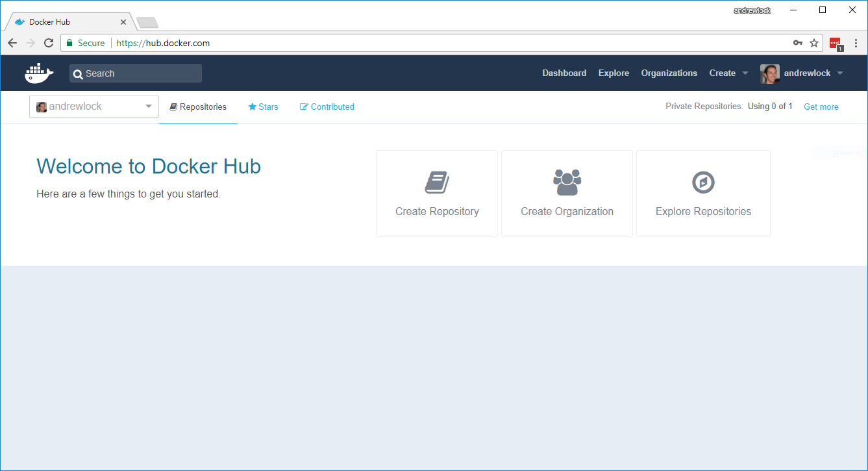Open the red extension icon in toolbar

pos(836,44)
